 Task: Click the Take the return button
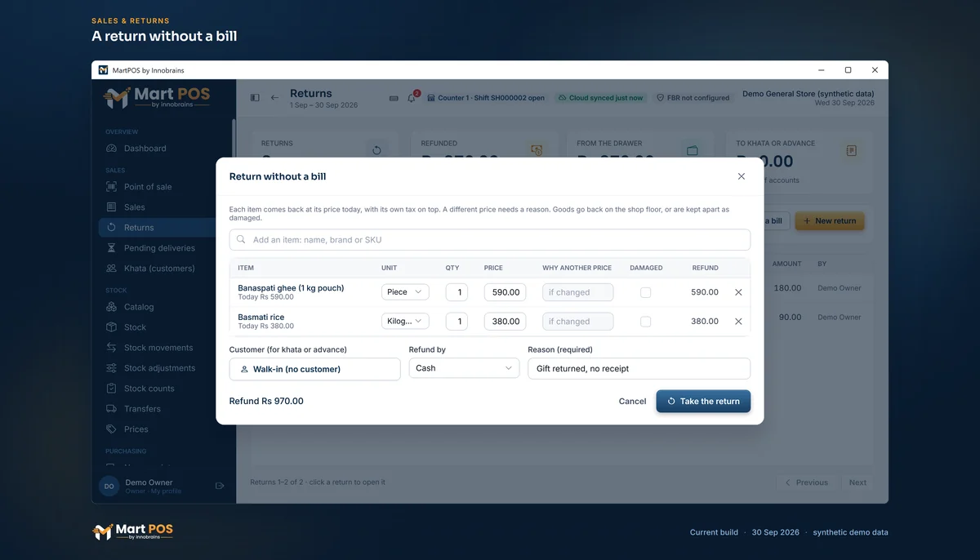[x=703, y=402]
